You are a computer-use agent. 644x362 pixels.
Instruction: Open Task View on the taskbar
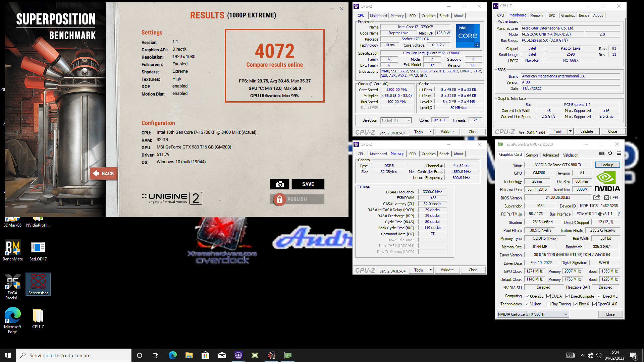tap(156, 355)
